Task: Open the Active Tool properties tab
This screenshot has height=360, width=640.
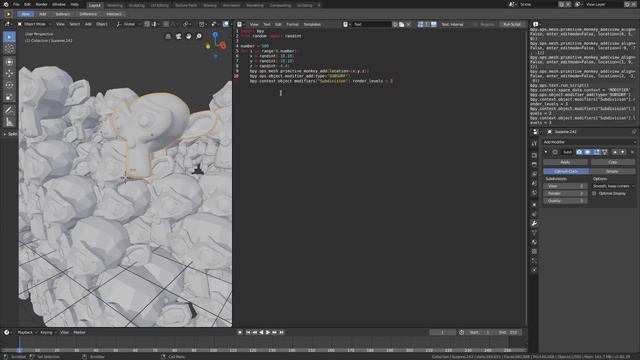Action: [534, 144]
